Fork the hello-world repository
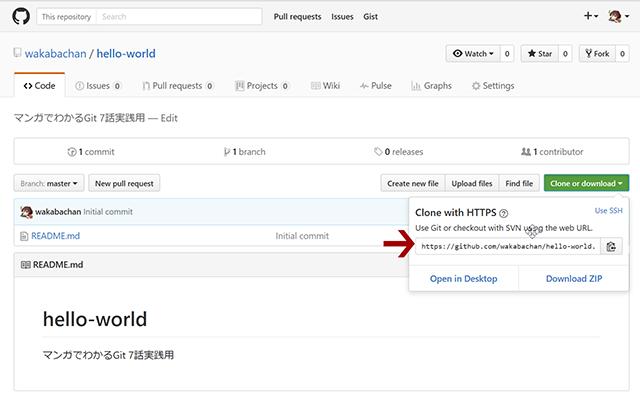The image size is (640, 397). pyautogui.click(x=597, y=53)
